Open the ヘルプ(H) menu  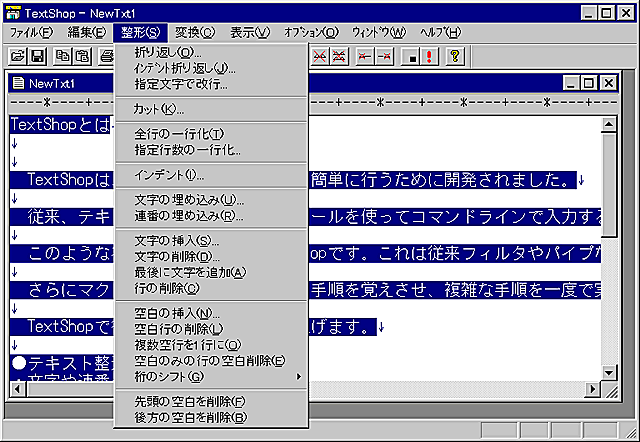pyautogui.click(x=440, y=33)
